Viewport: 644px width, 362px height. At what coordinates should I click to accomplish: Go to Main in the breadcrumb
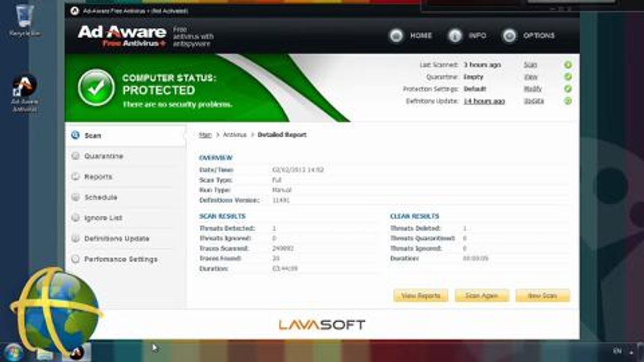pos(205,135)
